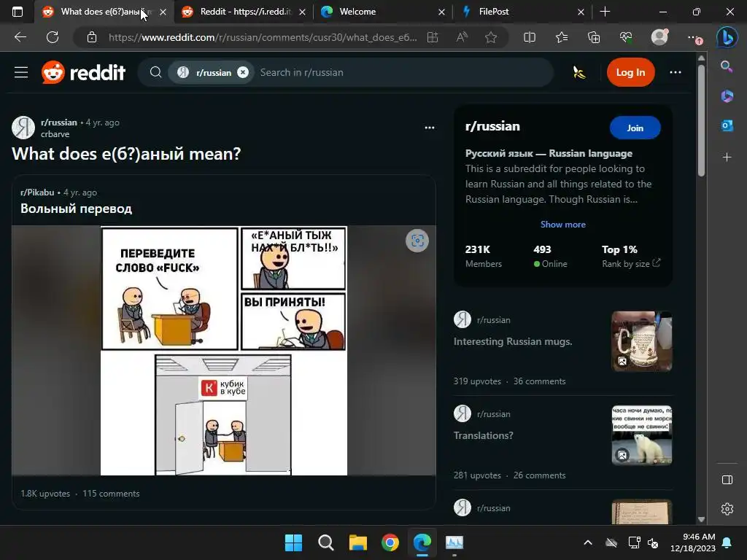The width and height of the screenshot is (747, 560).
Task: Click the visual search icon on the image
Action: click(417, 241)
